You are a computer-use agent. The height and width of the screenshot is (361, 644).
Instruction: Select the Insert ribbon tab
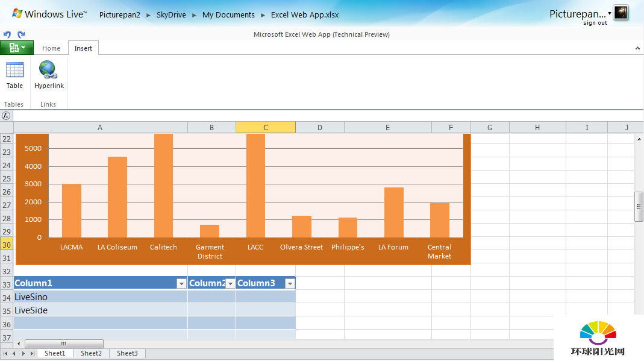click(83, 48)
